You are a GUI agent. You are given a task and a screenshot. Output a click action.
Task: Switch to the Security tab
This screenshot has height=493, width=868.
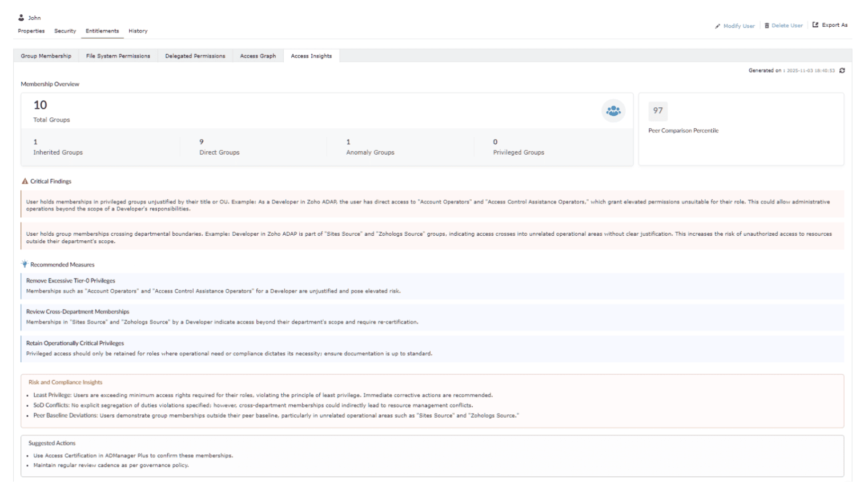click(65, 31)
